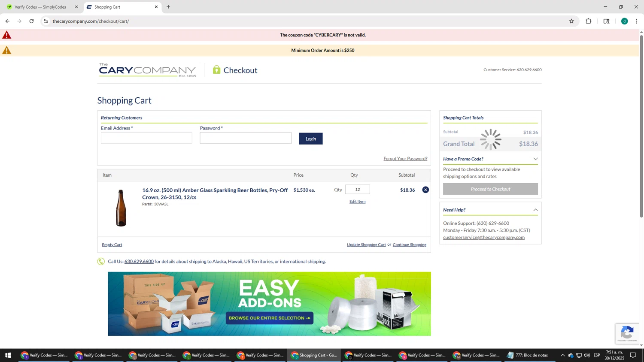Focus the Password field
Viewport: 644px width, 362px height.
[x=246, y=138]
